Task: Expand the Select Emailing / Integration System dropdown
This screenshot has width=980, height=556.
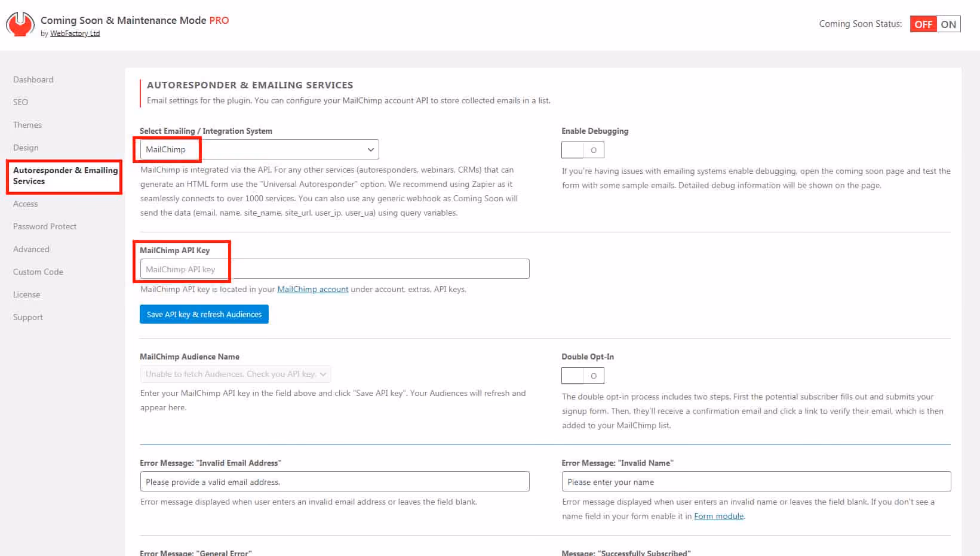Action: tap(259, 149)
